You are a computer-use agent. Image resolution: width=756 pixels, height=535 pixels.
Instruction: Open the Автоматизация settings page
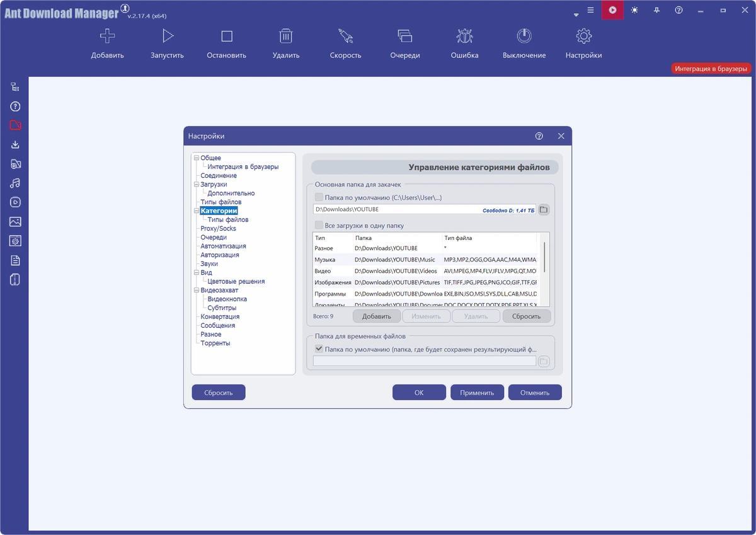click(223, 246)
